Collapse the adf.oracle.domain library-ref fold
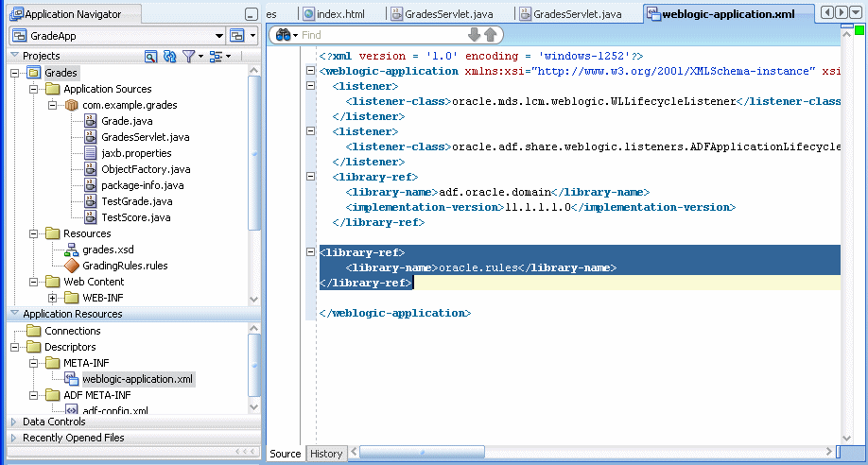This screenshot has width=868, height=465. point(310,177)
